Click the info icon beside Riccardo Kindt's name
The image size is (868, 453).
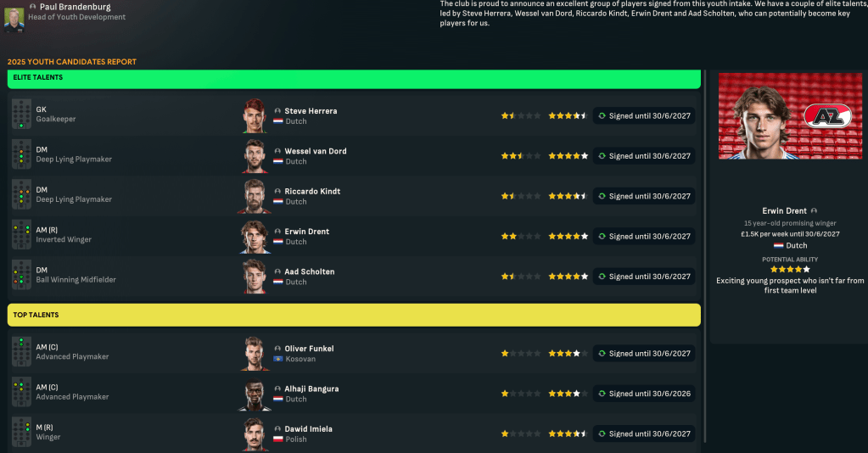(277, 192)
